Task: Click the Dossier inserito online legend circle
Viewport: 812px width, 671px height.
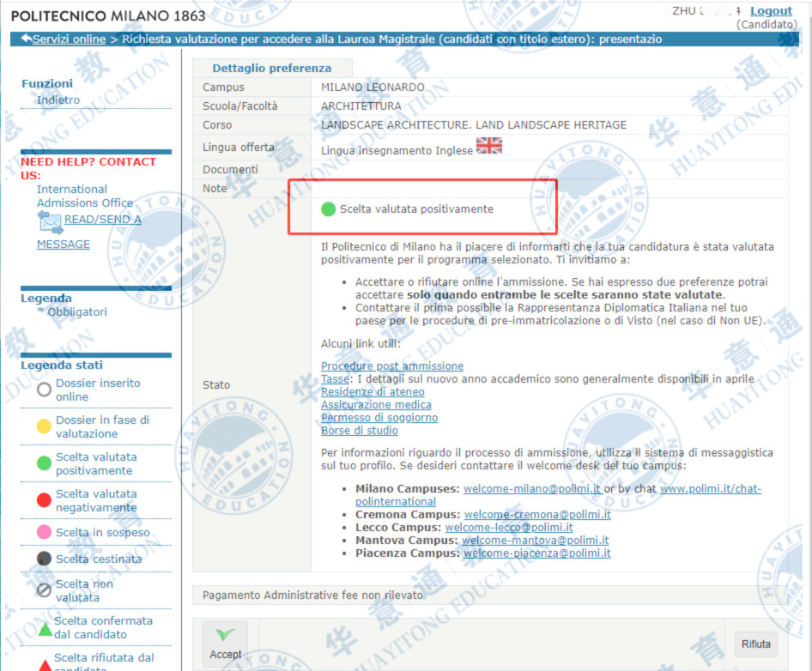Action: pos(44,390)
